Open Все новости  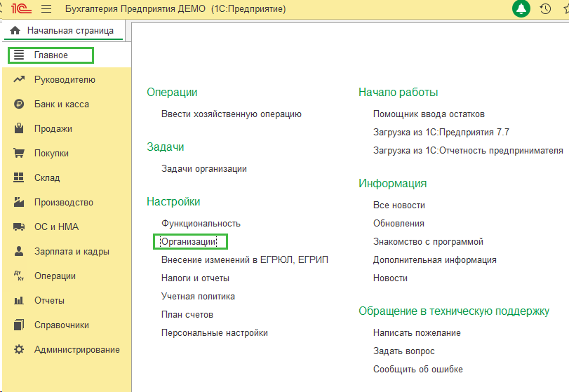point(399,205)
